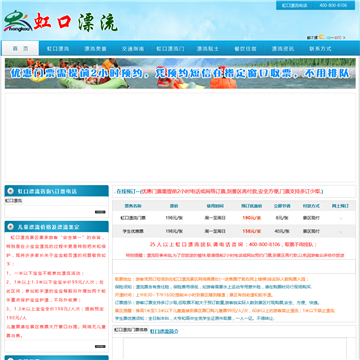
Task: Open the 首页 home tab
Action: 21,48
